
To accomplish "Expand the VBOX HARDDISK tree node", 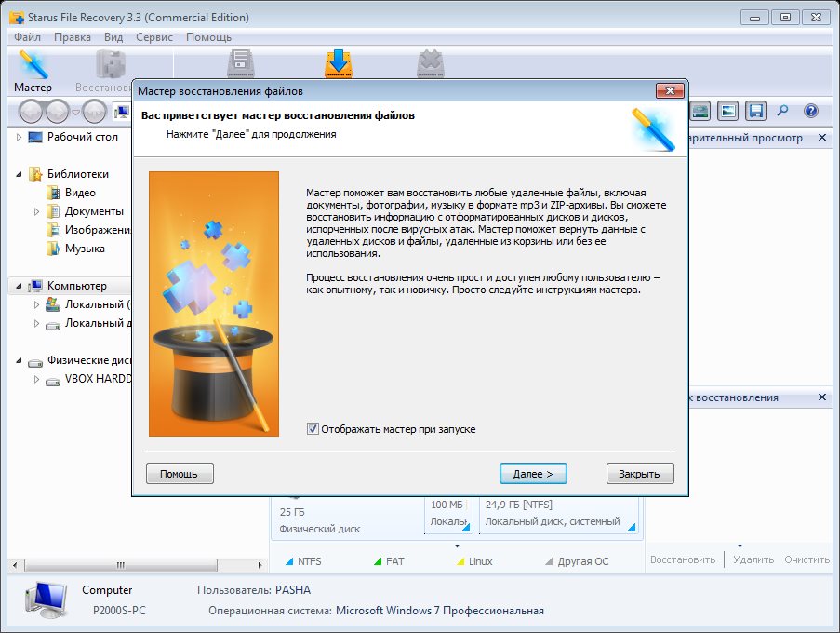I will 36,380.
